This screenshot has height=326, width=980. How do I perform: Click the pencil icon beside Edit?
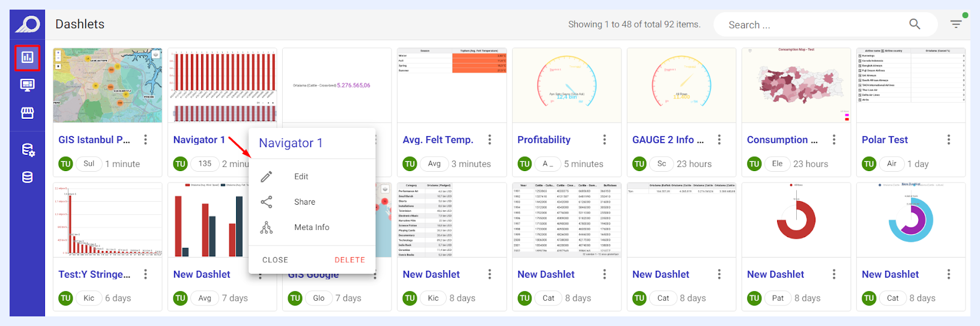267,177
